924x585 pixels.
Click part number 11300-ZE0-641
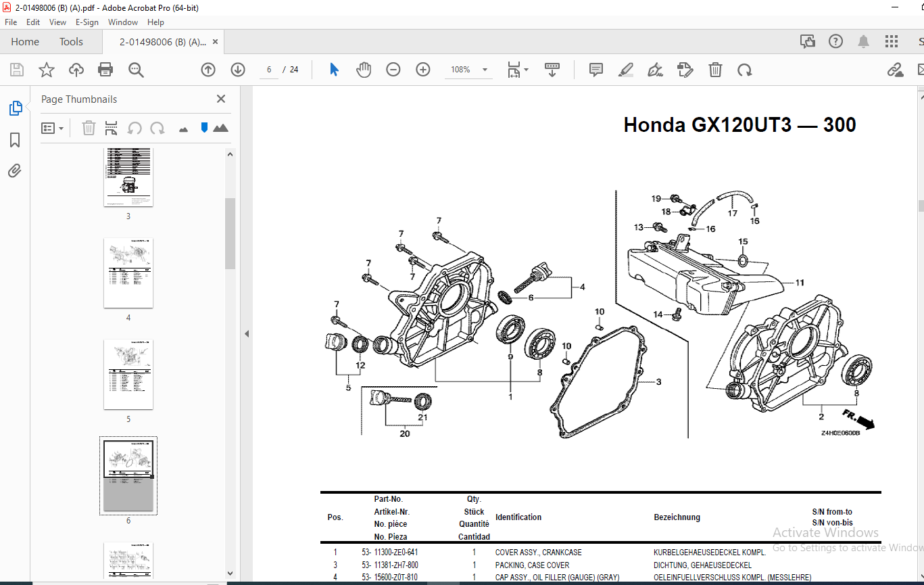(x=395, y=553)
